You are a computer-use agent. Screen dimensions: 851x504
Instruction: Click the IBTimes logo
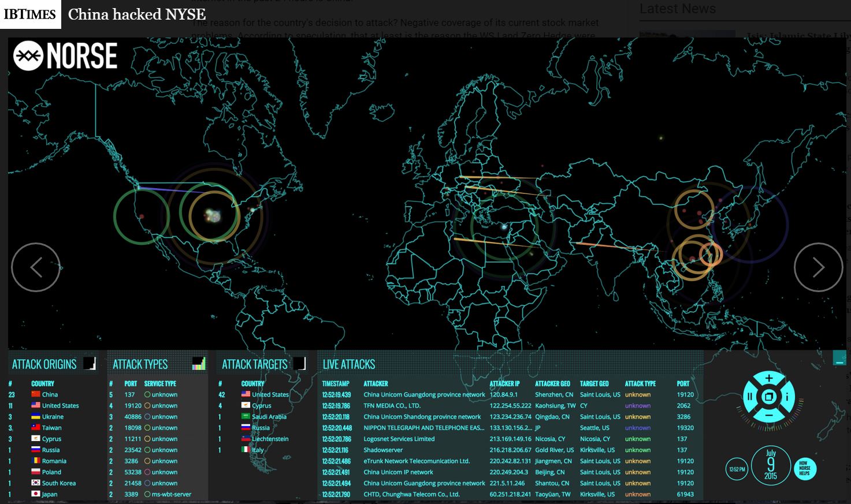[30, 14]
